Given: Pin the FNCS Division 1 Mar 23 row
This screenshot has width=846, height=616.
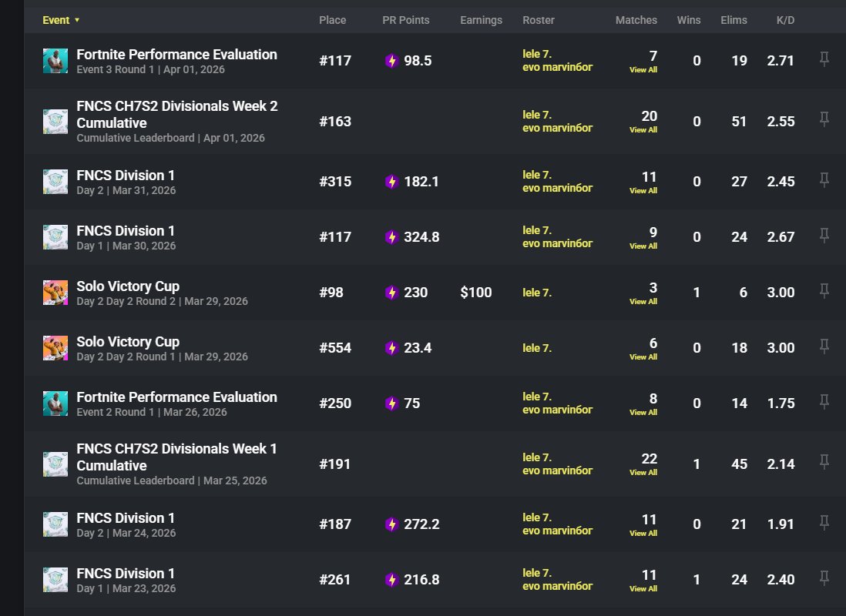Looking at the screenshot, I should coord(824,578).
